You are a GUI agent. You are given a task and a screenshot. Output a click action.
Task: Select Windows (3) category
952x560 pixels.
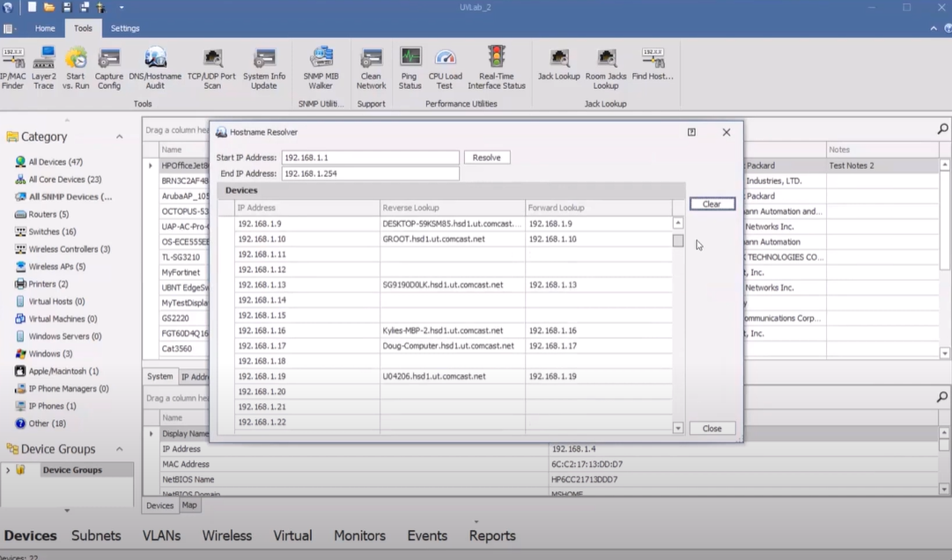click(50, 354)
